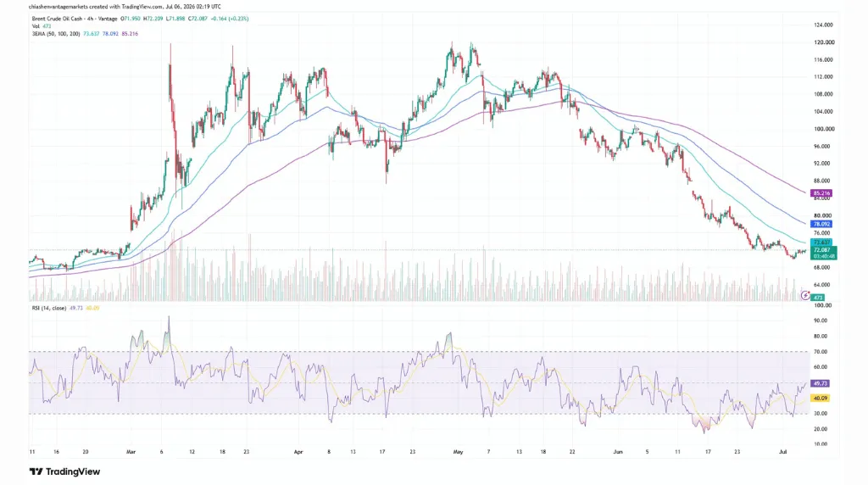
Task: Click the 70.00 RSI axis value
Action: tap(821, 352)
